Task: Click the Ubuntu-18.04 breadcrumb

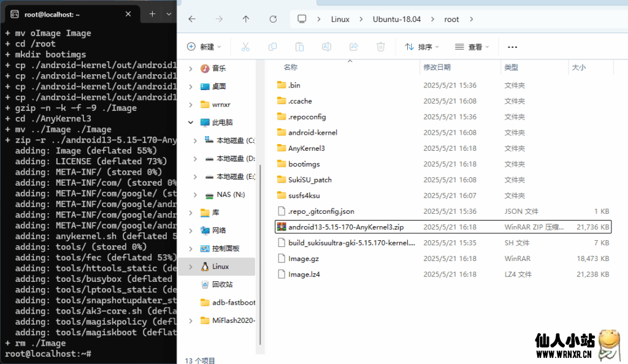Action: click(x=397, y=19)
